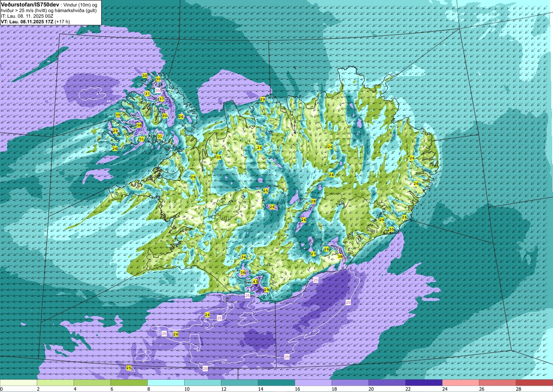Click the yellow gust label 27
Viewport: 553px width, 392px height.
point(313,254)
